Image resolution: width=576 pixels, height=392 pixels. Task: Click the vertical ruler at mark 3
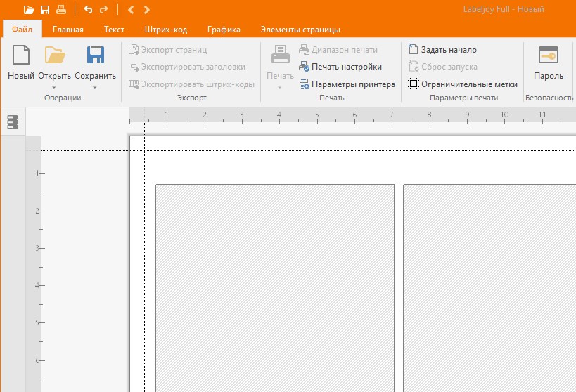[37, 248]
